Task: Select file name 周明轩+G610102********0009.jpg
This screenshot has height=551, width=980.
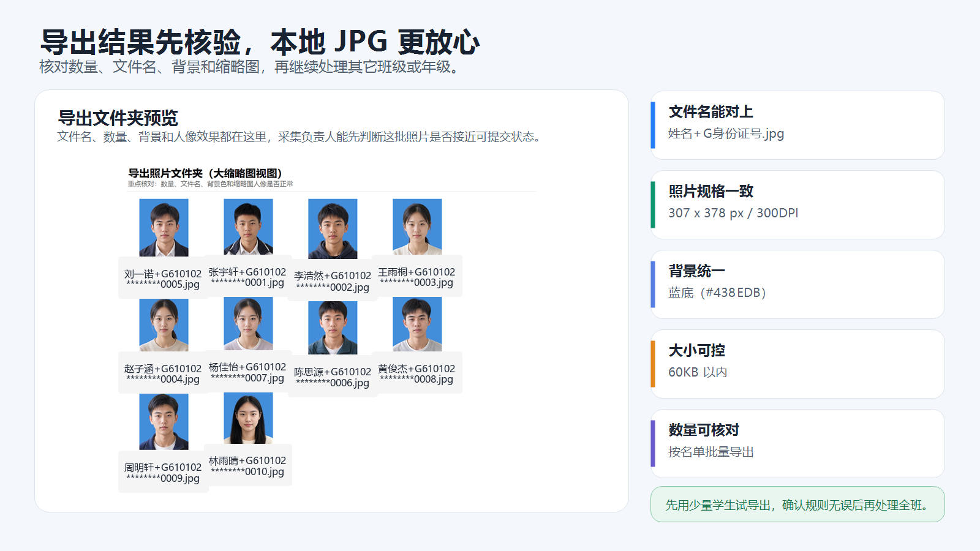Action: pyautogui.click(x=163, y=473)
